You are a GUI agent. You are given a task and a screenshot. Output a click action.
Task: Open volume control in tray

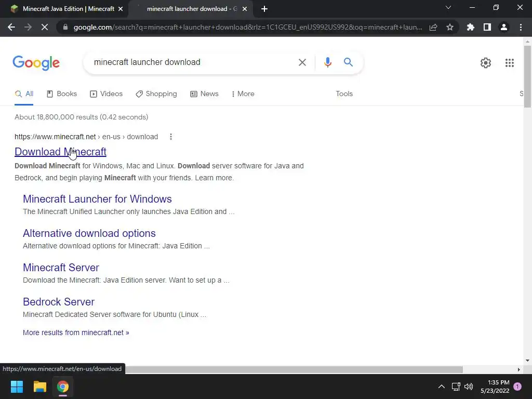click(x=469, y=387)
